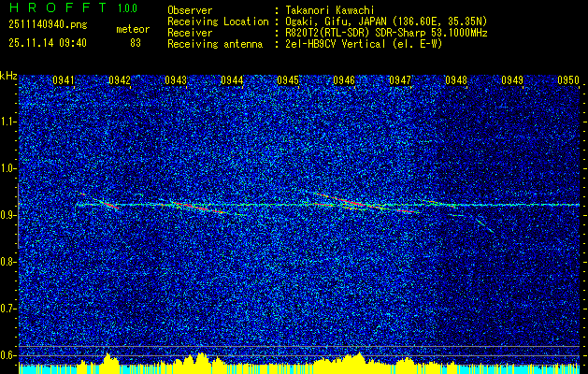Select the filename 2511140940.png
Screen dimensions: 588x374
click(x=48, y=25)
